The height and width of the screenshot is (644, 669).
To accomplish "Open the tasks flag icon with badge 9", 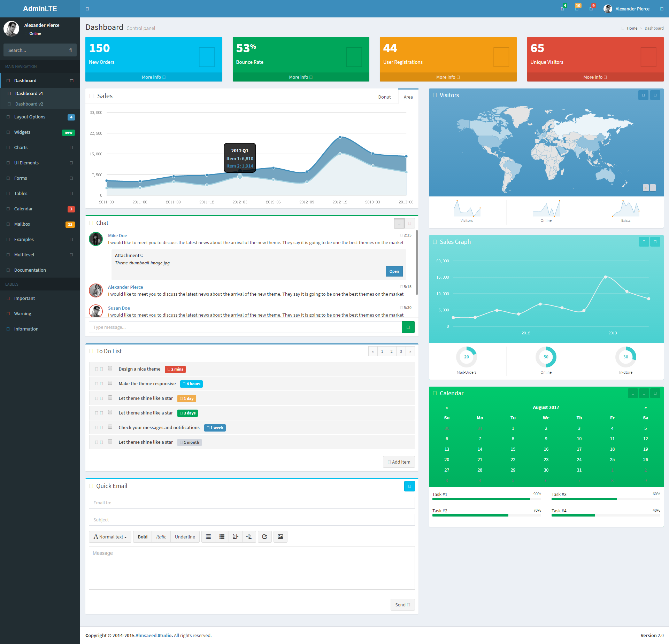I will 591,9.
